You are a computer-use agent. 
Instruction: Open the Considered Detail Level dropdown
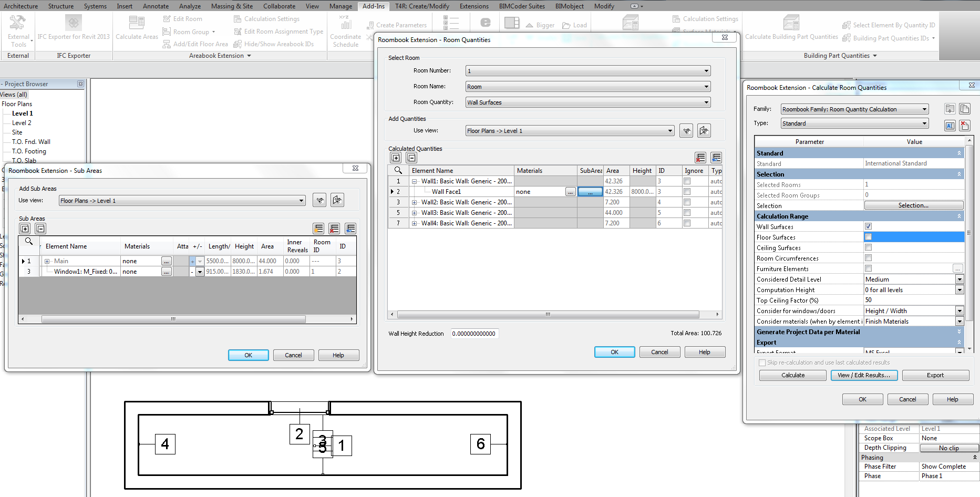tap(960, 279)
